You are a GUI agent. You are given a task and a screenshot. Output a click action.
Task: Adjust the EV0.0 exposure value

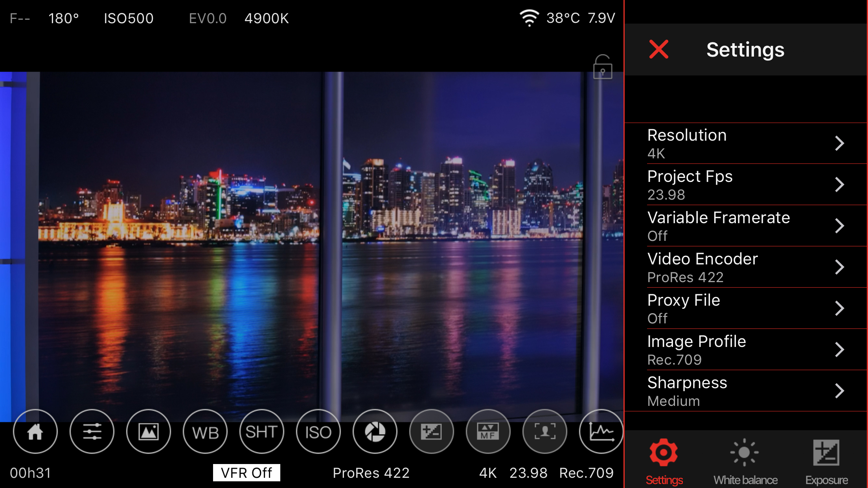click(207, 18)
